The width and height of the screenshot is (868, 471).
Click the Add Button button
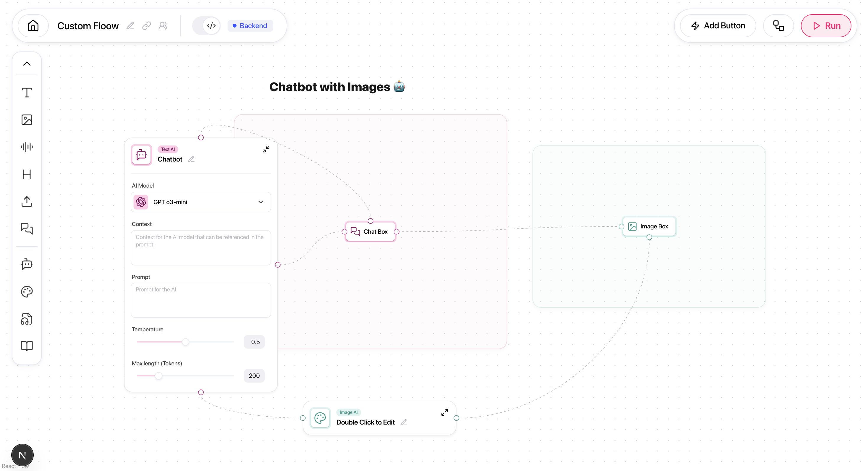click(x=718, y=26)
